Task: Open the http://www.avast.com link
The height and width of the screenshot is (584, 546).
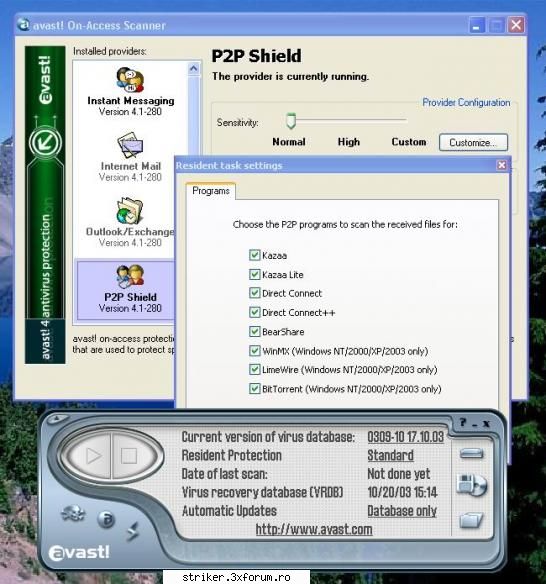Action: pyautogui.click(x=314, y=530)
